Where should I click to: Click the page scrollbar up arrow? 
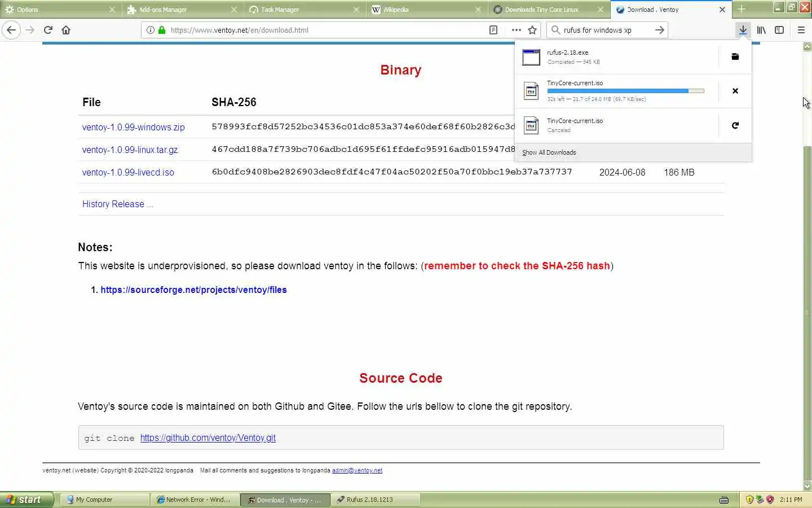tap(807, 46)
